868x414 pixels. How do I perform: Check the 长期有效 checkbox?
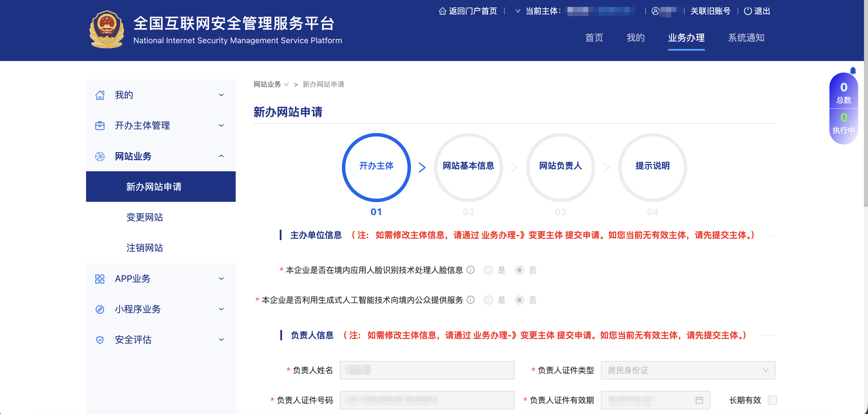(772, 400)
